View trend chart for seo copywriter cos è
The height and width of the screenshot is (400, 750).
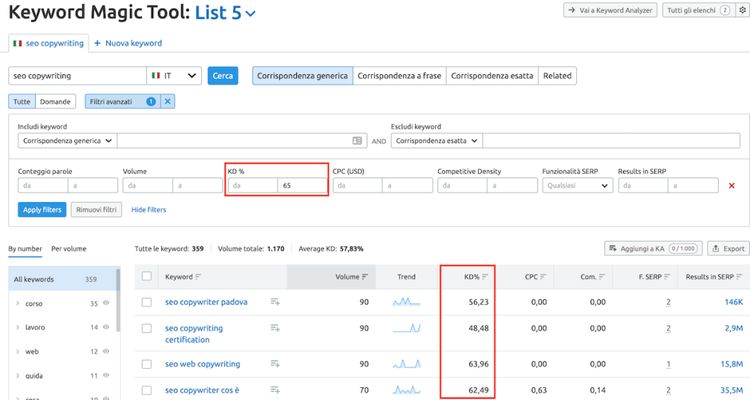[407, 390]
